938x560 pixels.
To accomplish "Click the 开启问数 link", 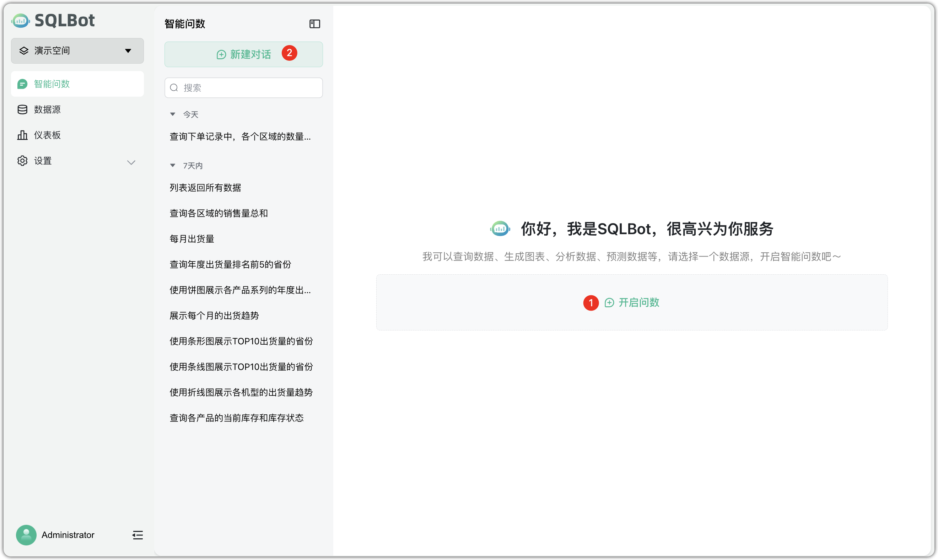I will pos(638,302).
